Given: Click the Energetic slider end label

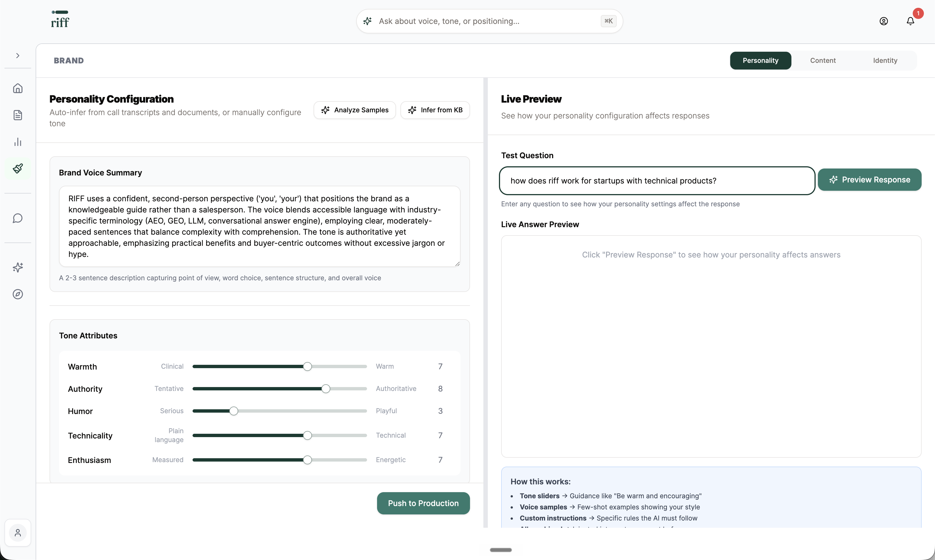Looking at the screenshot, I should tap(390, 460).
